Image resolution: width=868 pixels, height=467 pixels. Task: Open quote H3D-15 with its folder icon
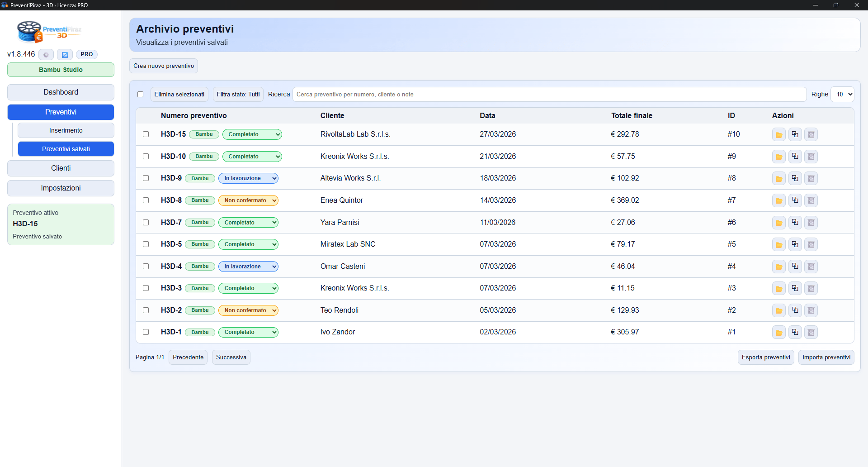click(x=778, y=135)
